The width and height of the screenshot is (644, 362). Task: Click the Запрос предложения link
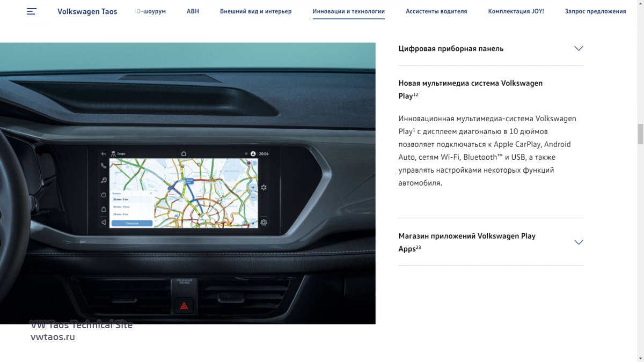(x=595, y=11)
